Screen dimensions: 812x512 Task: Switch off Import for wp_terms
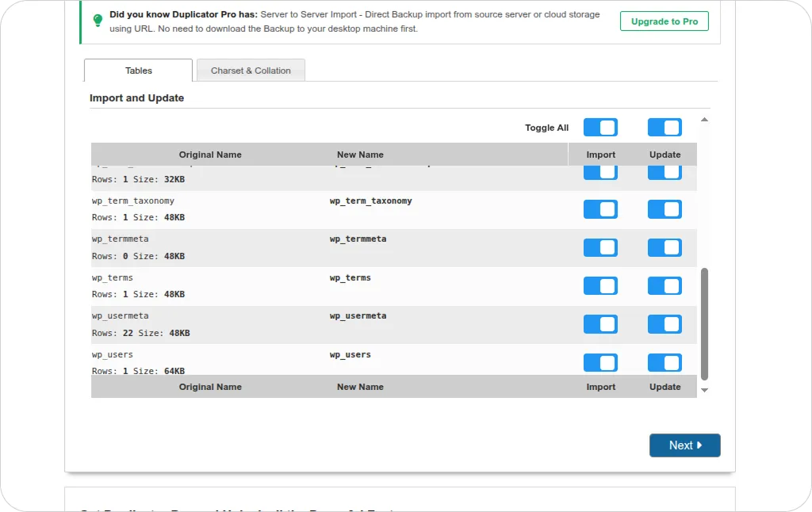coord(601,286)
